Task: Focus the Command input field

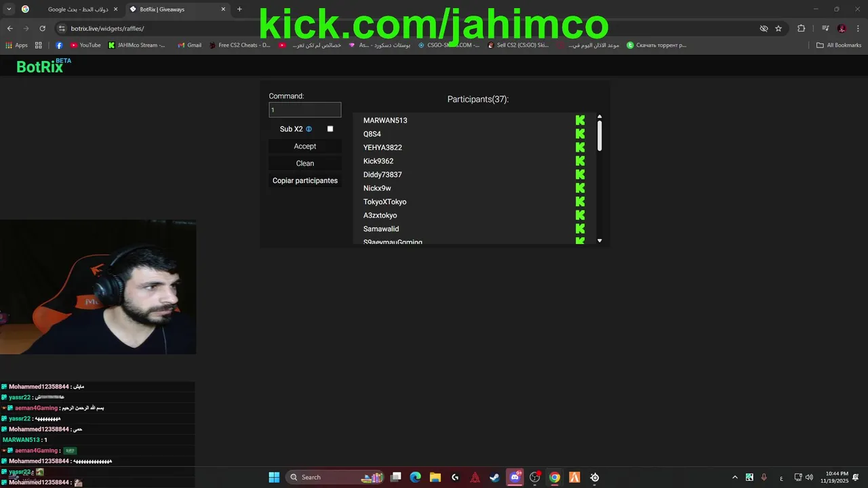Action: click(x=305, y=110)
